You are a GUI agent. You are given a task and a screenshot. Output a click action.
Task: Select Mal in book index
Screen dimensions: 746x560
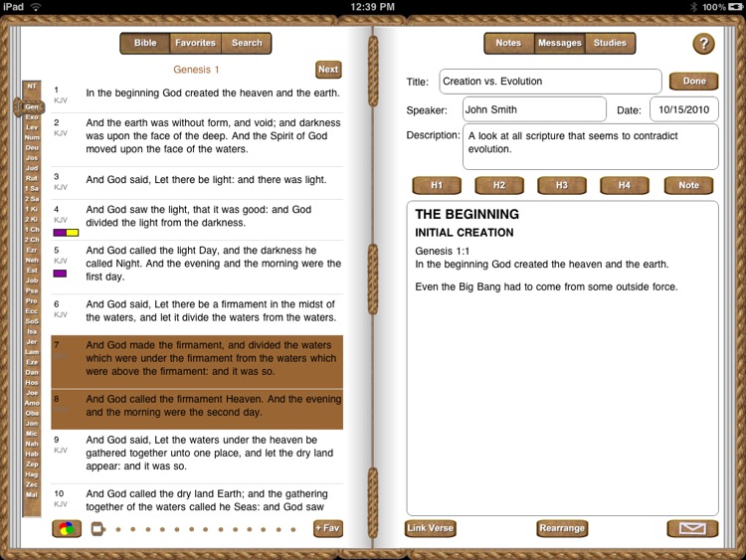coord(32,494)
